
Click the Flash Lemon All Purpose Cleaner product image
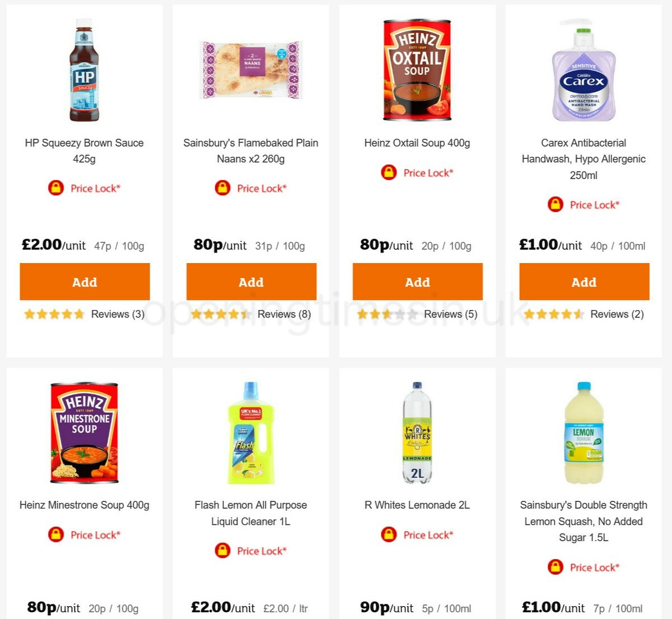coord(250,434)
